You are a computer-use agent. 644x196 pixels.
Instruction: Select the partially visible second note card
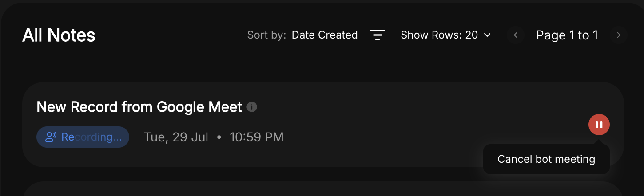[322, 189]
